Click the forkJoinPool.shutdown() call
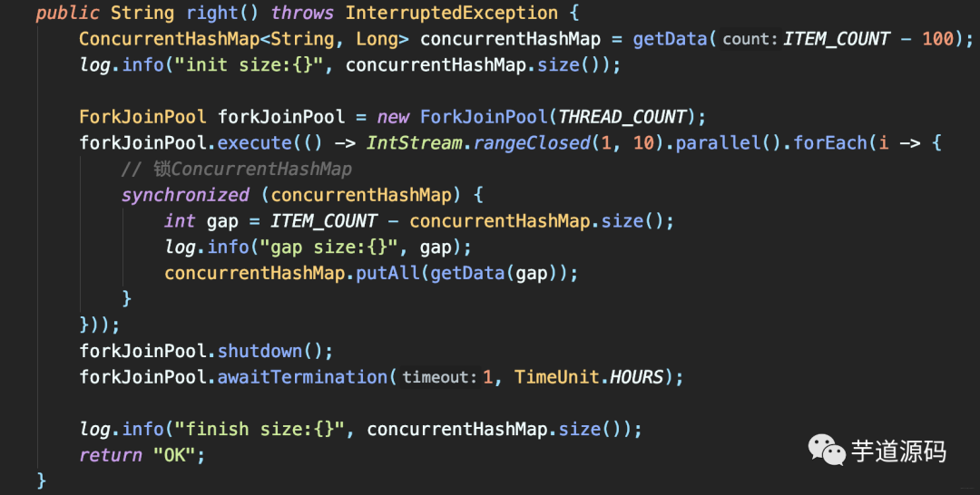The width and height of the screenshot is (980, 495). coord(206,351)
